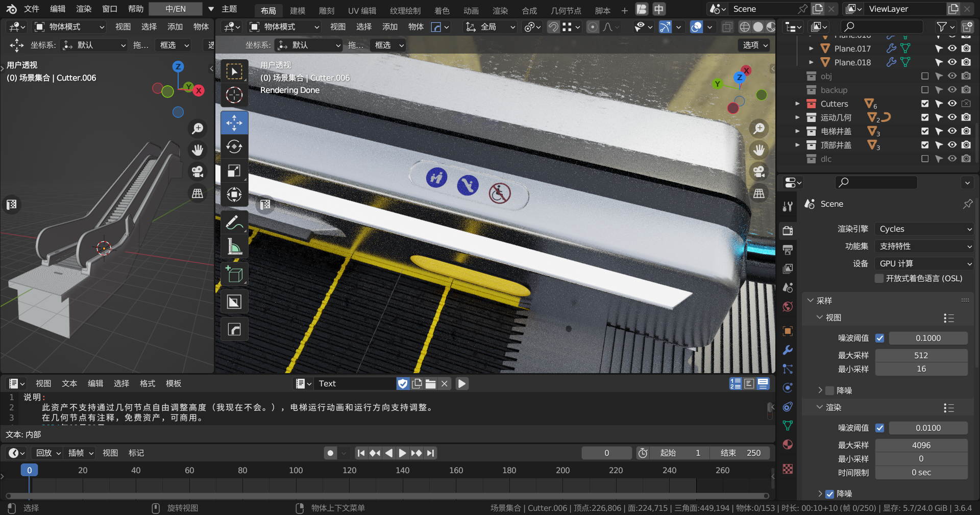This screenshot has height=515, width=980.
Task: Expand viewport 降噪 subpanel
Action: point(820,390)
